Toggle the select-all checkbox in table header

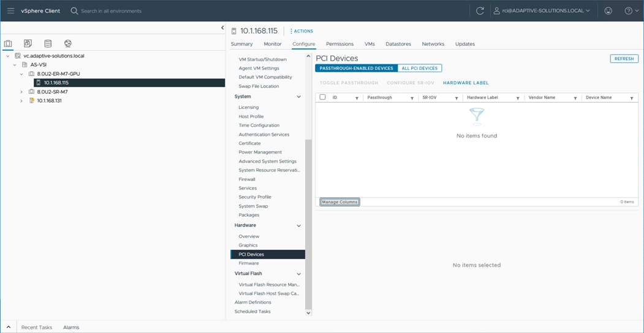[x=323, y=97]
